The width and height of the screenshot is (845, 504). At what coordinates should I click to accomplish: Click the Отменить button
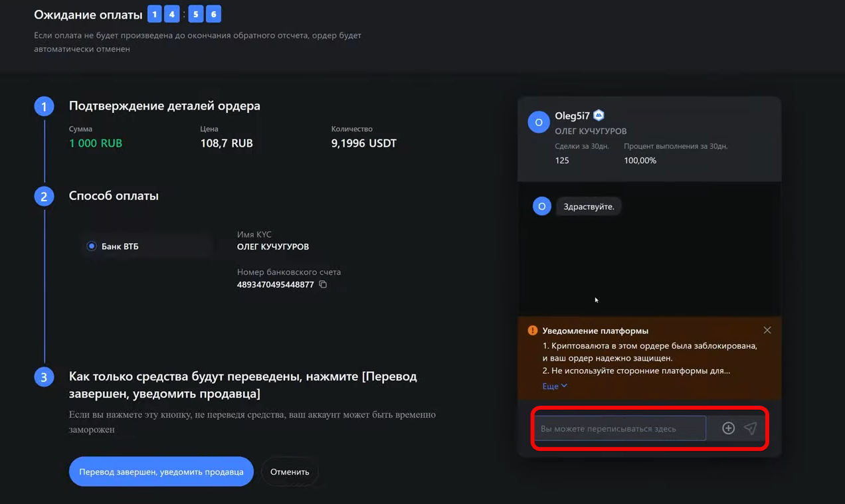click(x=290, y=471)
